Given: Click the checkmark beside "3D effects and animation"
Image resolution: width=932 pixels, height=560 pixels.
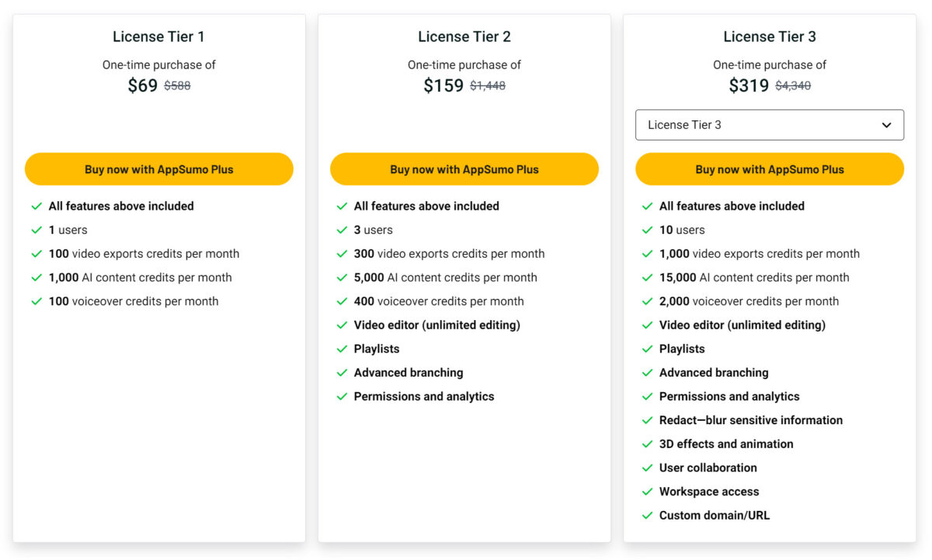Looking at the screenshot, I should pyautogui.click(x=648, y=444).
